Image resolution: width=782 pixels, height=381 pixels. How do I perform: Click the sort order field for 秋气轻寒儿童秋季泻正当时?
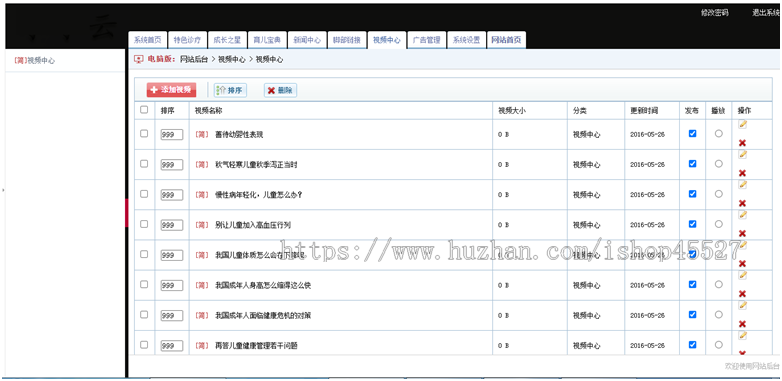[x=172, y=165]
